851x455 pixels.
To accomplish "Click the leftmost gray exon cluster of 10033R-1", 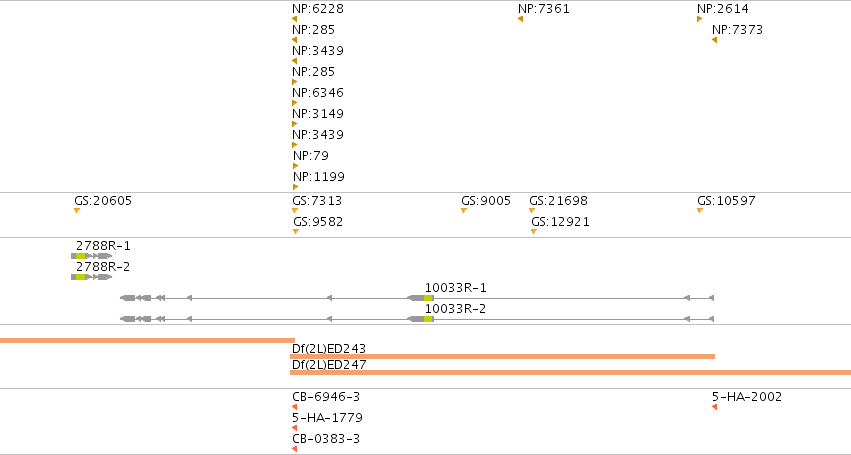I will [128, 298].
